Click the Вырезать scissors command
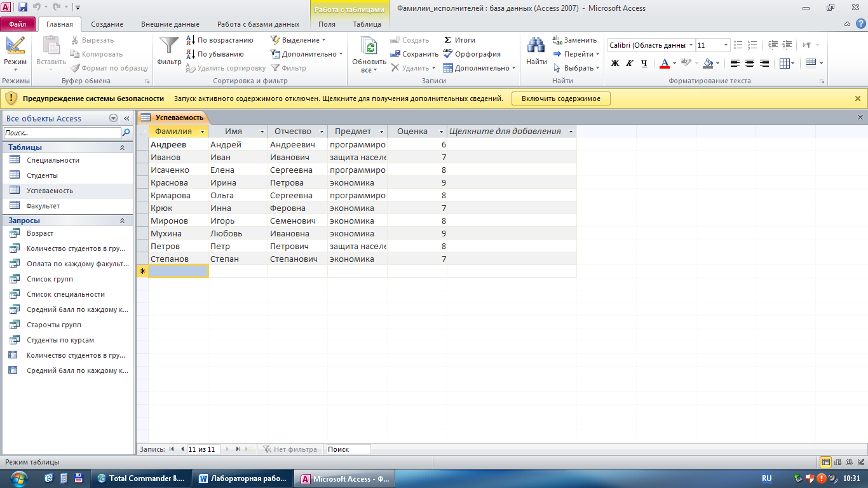 click(92, 40)
